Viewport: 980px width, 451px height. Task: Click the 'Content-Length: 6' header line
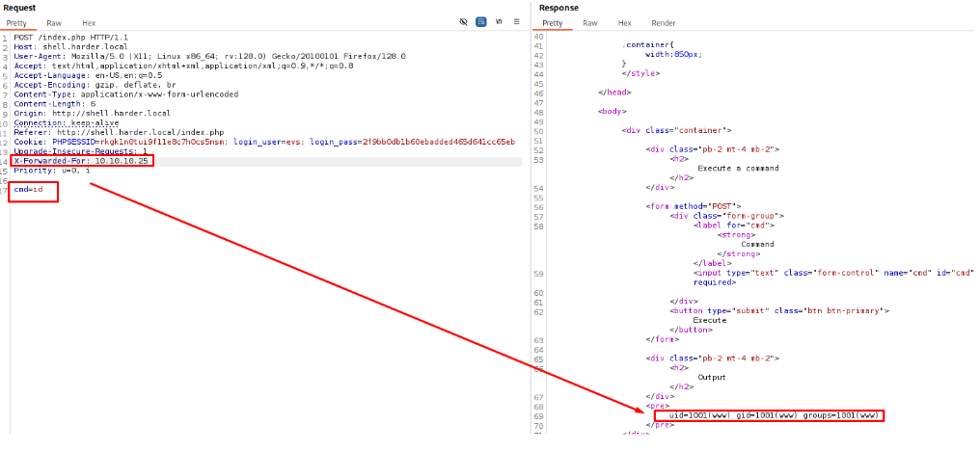(55, 104)
